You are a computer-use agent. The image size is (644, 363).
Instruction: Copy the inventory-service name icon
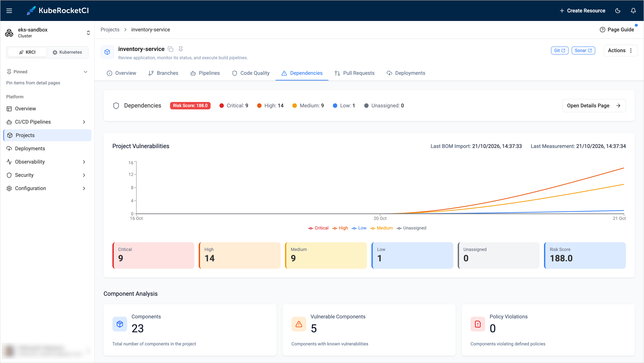pyautogui.click(x=171, y=49)
